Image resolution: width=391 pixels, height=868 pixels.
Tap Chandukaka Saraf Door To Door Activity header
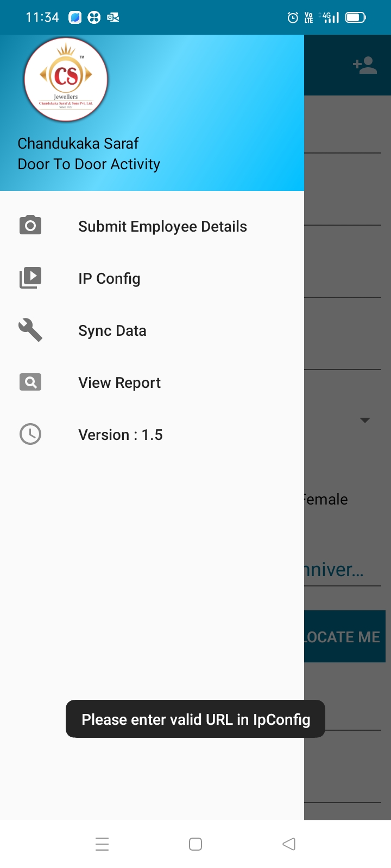(x=89, y=154)
